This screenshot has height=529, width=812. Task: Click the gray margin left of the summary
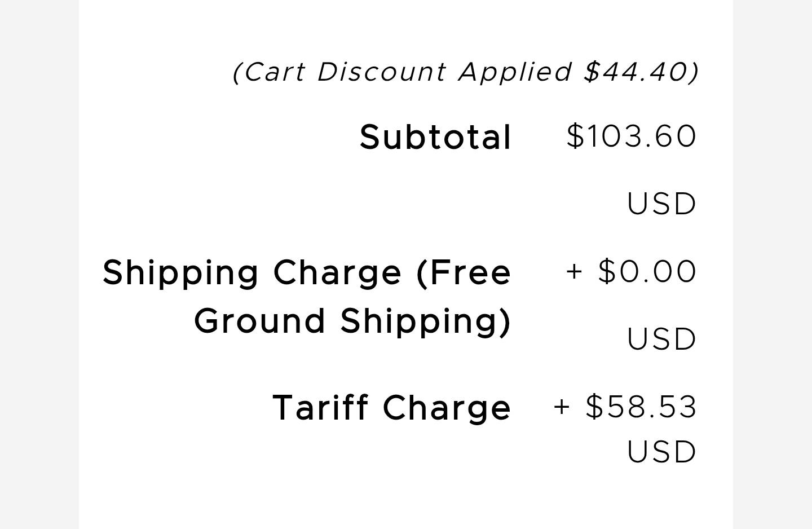pos(39,264)
